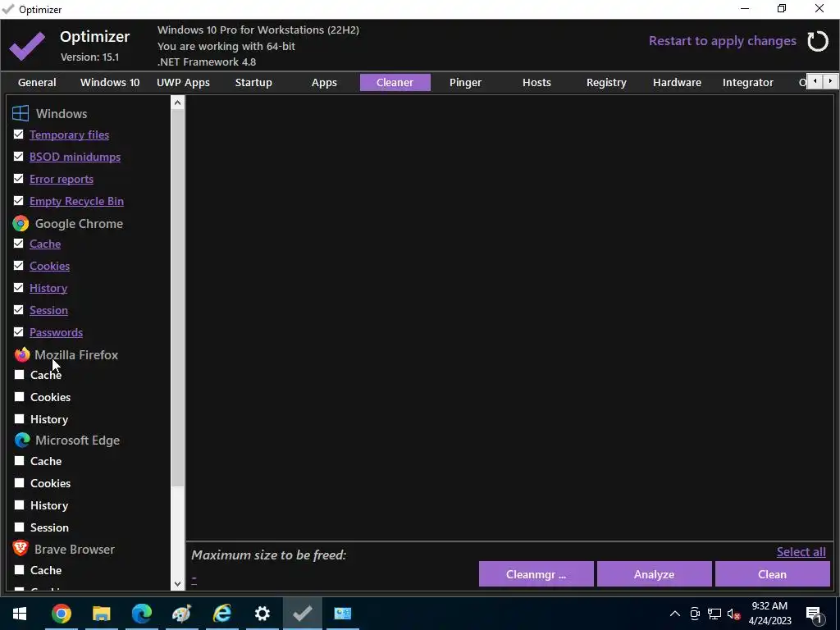Check the Mozilla Firefox Cache checkbox
Image resolution: width=840 pixels, height=630 pixels.
(20, 374)
